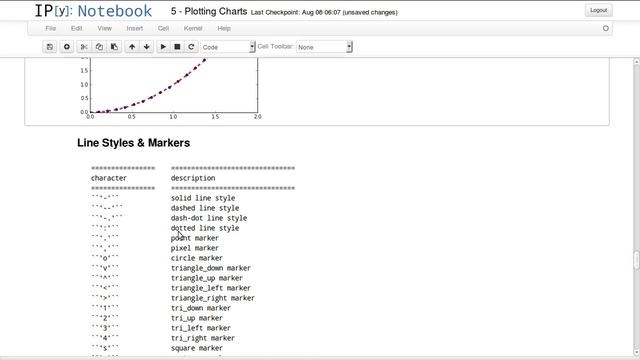This screenshot has height=360, width=640.
Task: Click the 'circle marker' text
Action: point(197,258)
